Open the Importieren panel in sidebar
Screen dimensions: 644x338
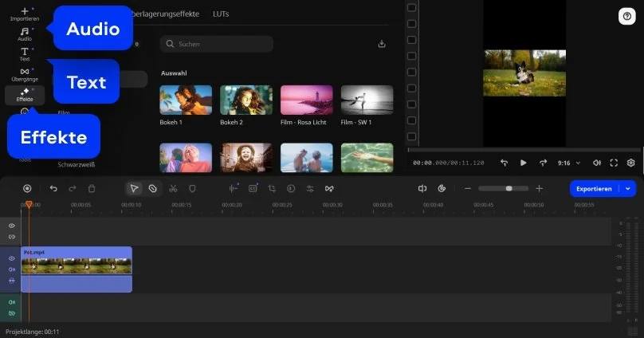(24, 13)
